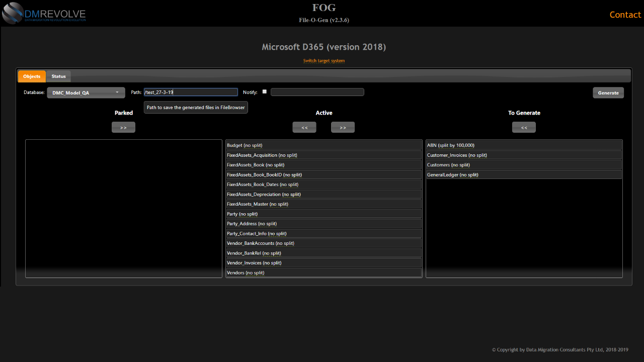644x362 pixels.
Task: Select Customers (no split) in To Generate
Action: pyautogui.click(x=524, y=165)
